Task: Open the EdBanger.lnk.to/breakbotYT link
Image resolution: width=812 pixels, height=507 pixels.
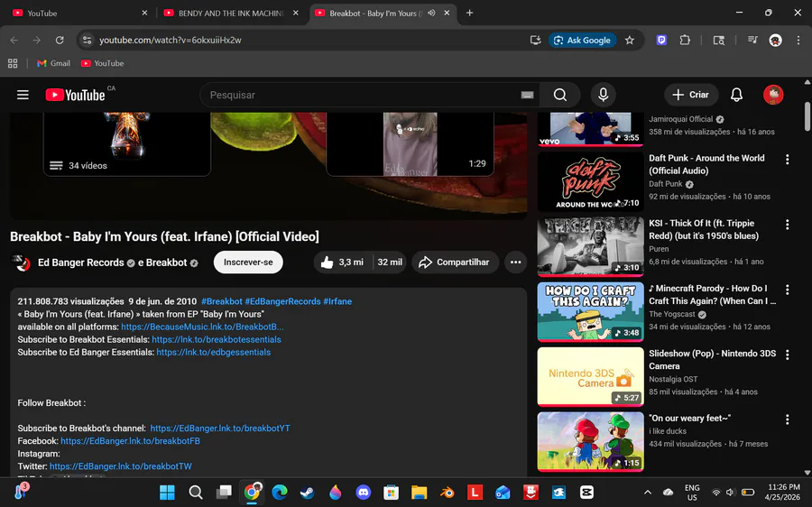Action: (220, 429)
